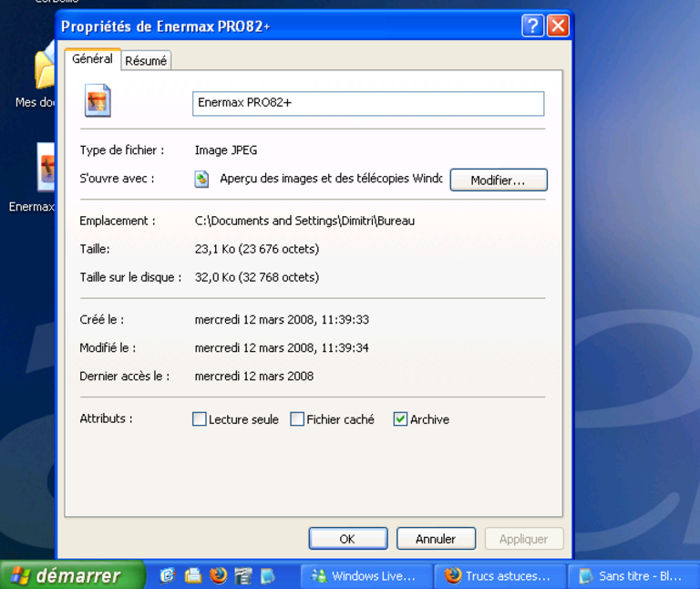700x589 pixels.
Task: Switch to Sans titre taskbar window
Action: point(633,576)
